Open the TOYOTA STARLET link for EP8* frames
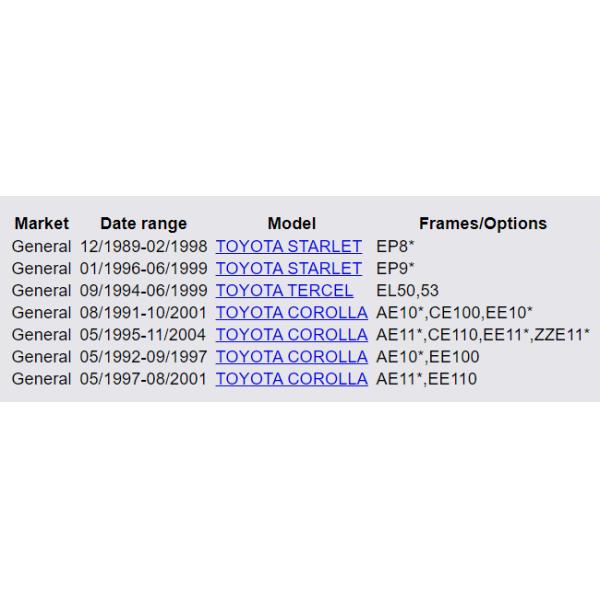The height and width of the screenshot is (600, 600). 288,246
